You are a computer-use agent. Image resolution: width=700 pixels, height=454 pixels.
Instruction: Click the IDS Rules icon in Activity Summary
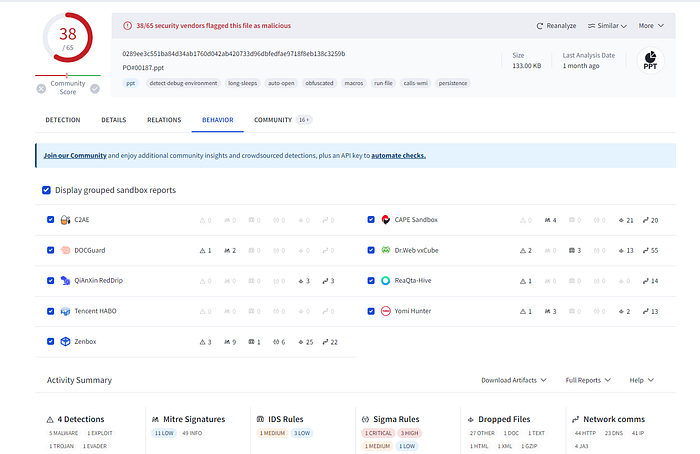[260, 420]
